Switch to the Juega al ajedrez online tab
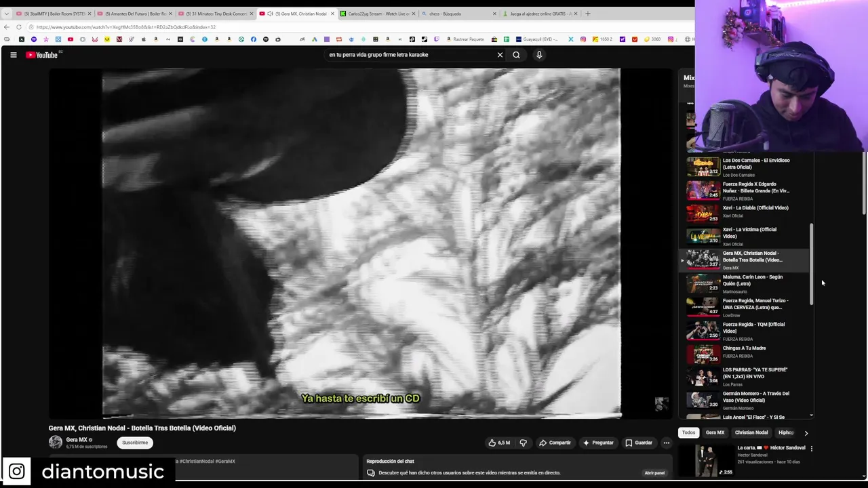The height and width of the screenshot is (488, 868). point(539,14)
